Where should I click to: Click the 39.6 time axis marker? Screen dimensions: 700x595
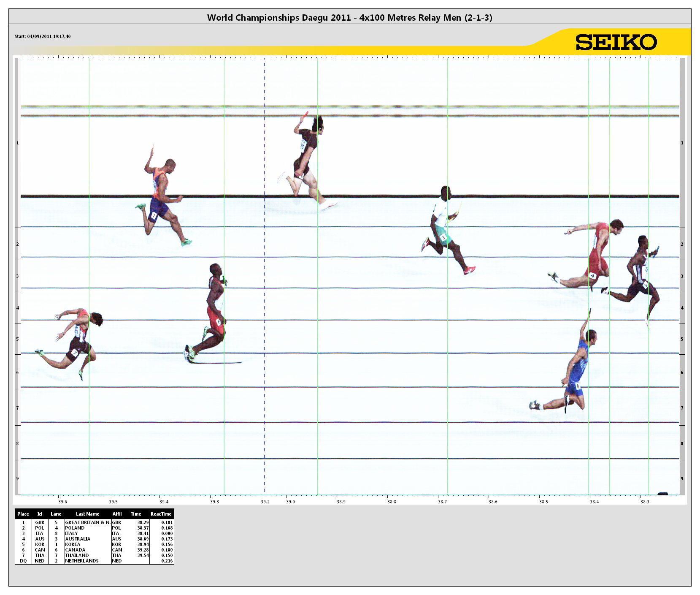(62, 502)
